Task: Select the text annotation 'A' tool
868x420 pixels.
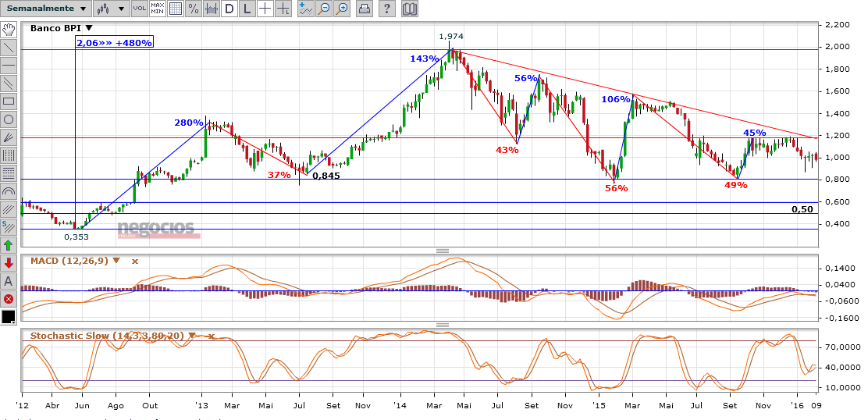Action: pos(9,281)
